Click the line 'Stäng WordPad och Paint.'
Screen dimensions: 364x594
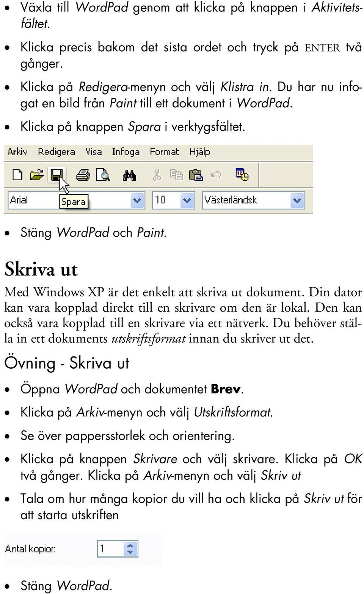pyautogui.click(x=94, y=233)
